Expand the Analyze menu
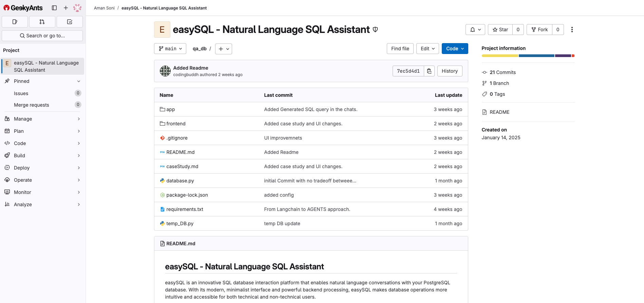Viewport: 644px width, 303px height. click(x=43, y=204)
